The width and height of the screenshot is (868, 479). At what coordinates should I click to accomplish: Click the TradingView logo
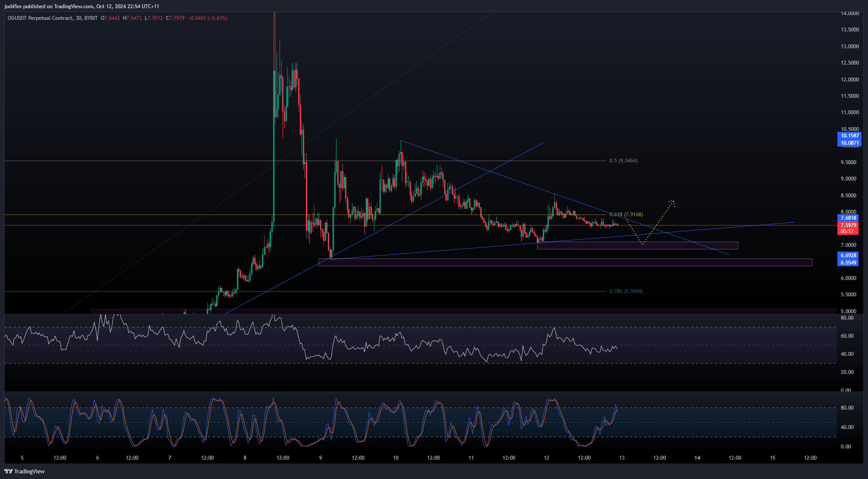(25, 471)
